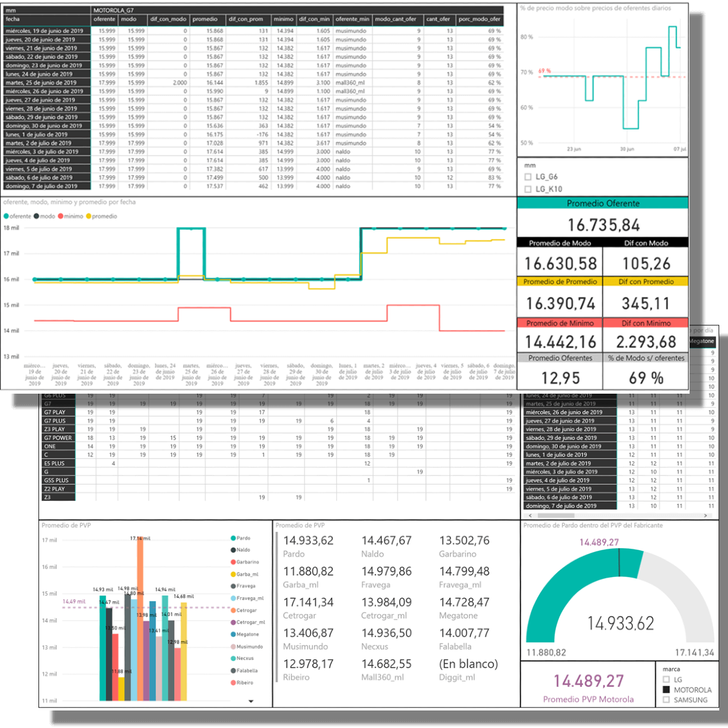Click the porc_modo_ofer column header
This screenshot has width=728, height=728.
[x=480, y=20]
